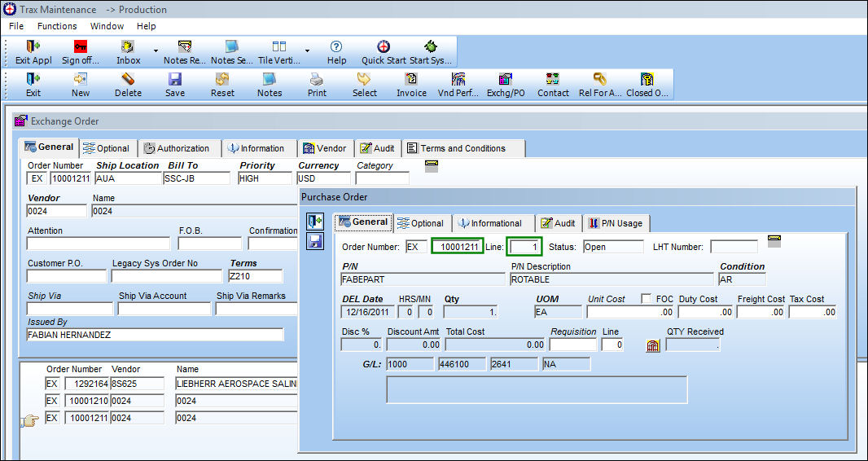Open the P/N Usage tab
The height and width of the screenshot is (461, 868).
point(616,223)
